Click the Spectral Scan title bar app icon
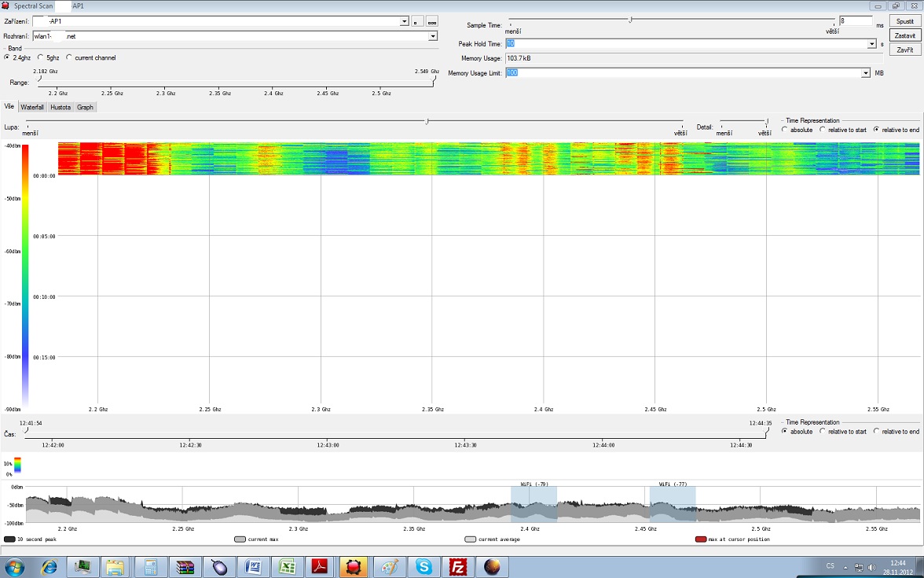This screenshot has height=578, width=924. pyautogui.click(x=5, y=6)
